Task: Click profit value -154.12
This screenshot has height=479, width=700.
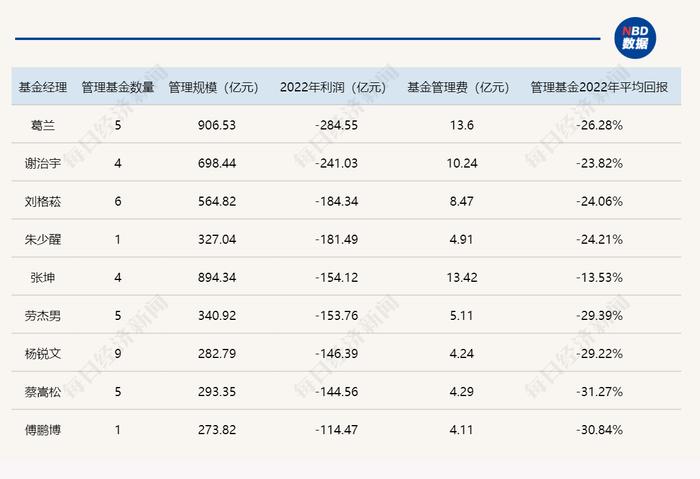Action: pos(337,278)
